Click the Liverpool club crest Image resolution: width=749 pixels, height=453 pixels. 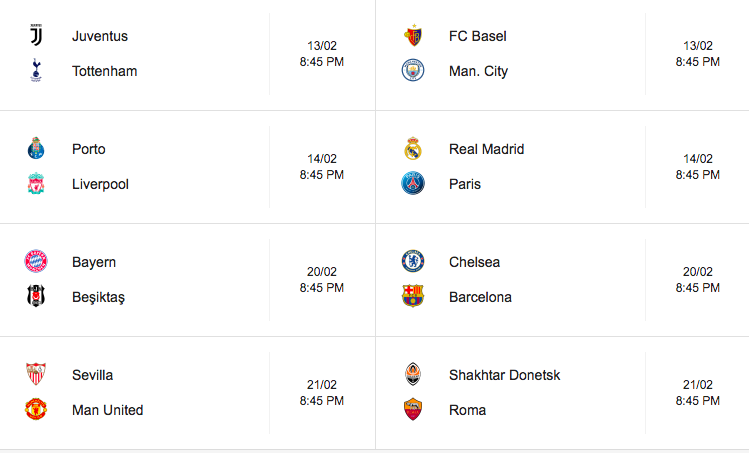click(36, 183)
